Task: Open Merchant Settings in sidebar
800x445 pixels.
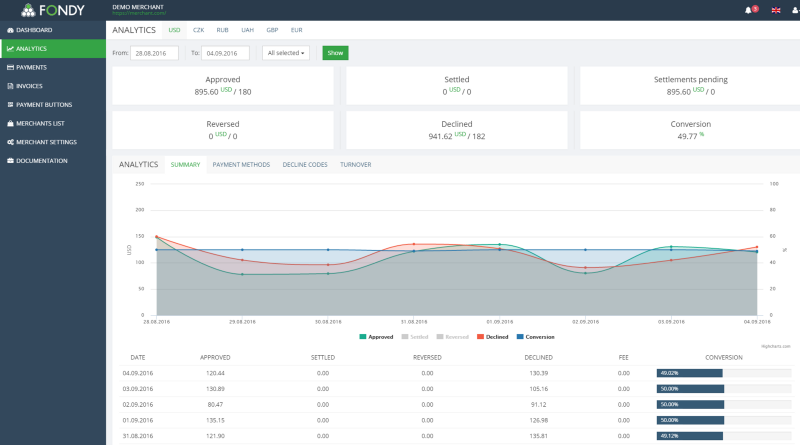Action: pos(53,142)
